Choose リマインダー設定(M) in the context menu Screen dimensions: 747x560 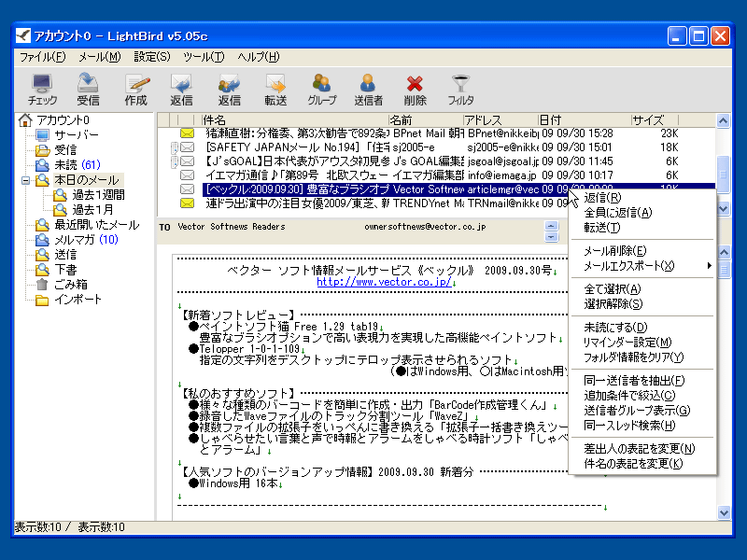pyautogui.click(x=642, y=342)
